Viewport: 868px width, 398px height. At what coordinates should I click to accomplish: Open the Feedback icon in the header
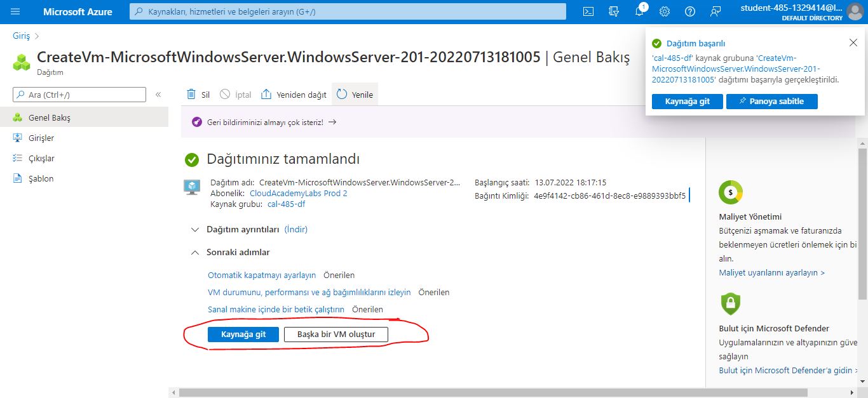[x=716, y=11]
